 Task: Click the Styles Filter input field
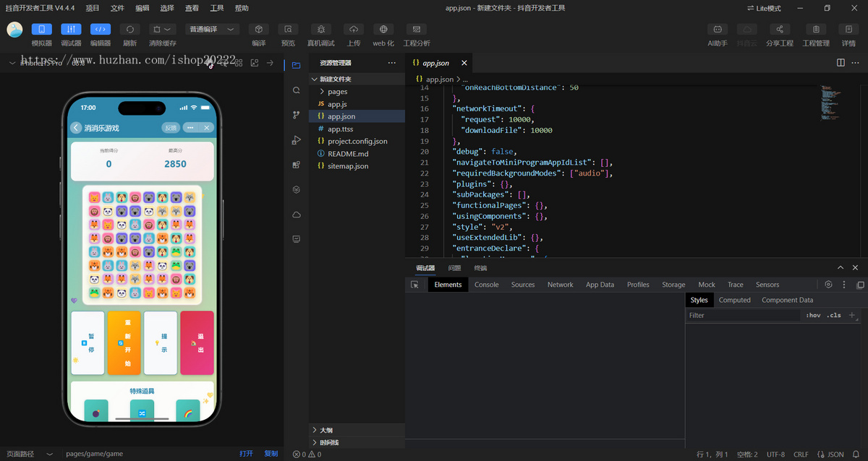tap(744, 315)
